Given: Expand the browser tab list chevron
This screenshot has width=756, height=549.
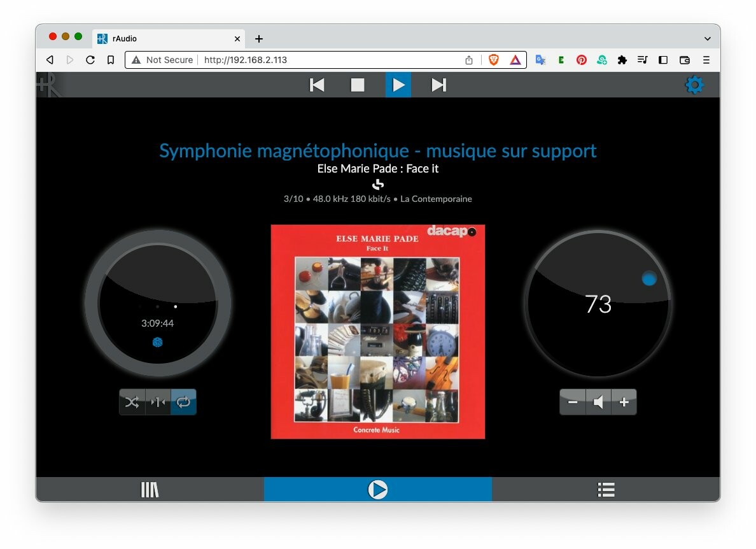Looking at the screenshot, I should [707, 39].
